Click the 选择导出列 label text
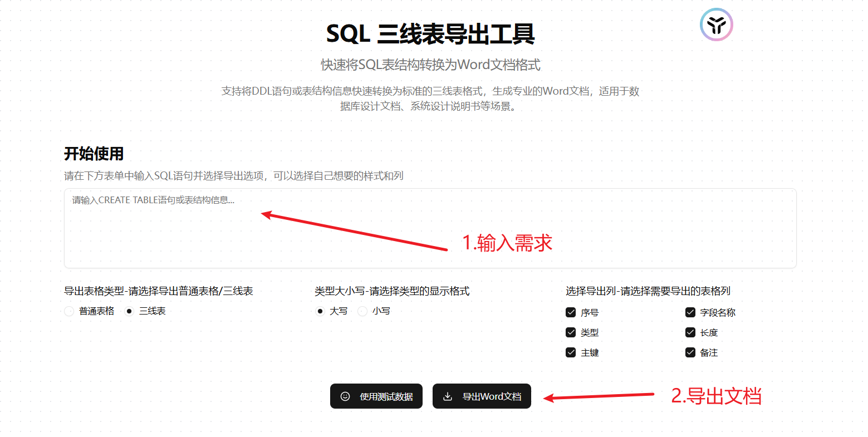Image resolution: width=868 pixels, height=437 pixels. [648, 291]
